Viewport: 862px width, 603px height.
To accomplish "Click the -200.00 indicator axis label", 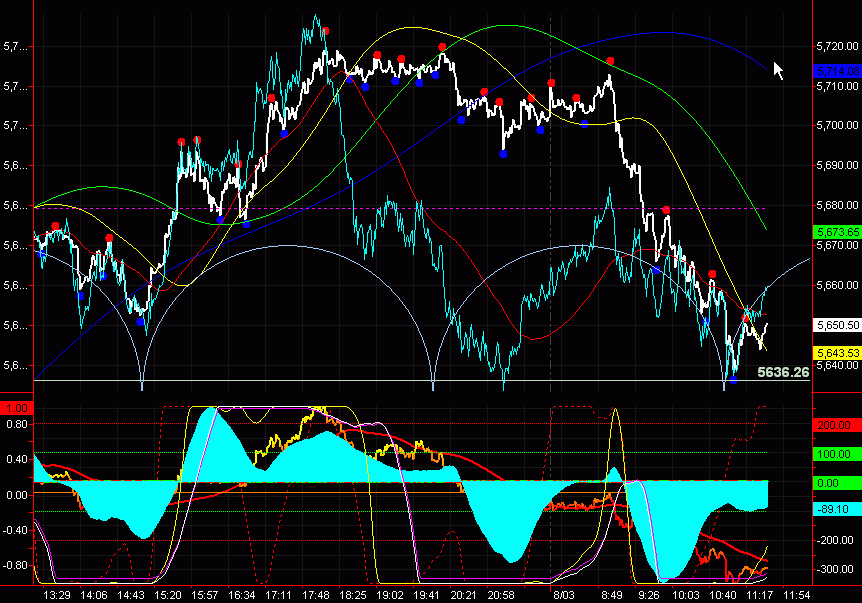I will click(x=836, y=540).
